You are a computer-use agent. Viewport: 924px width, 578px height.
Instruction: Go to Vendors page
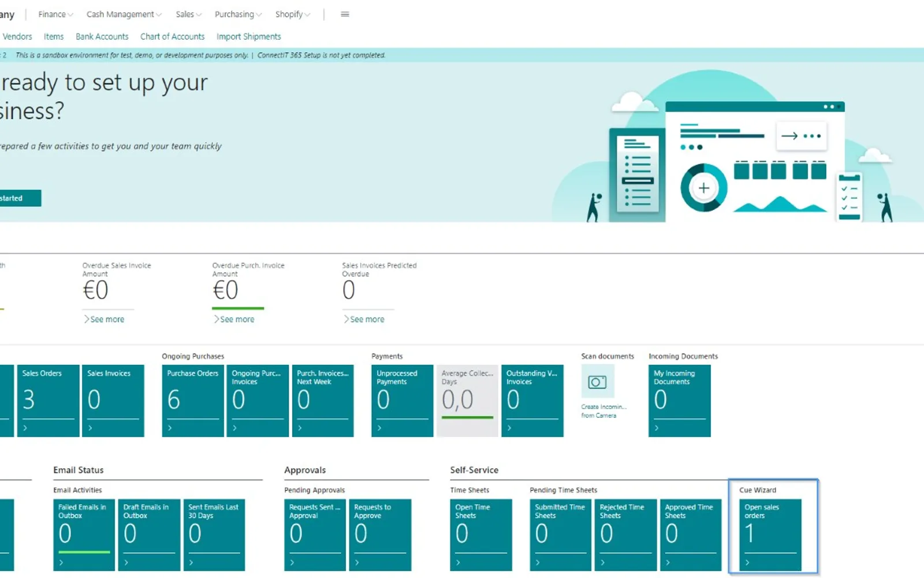(17, 36)
